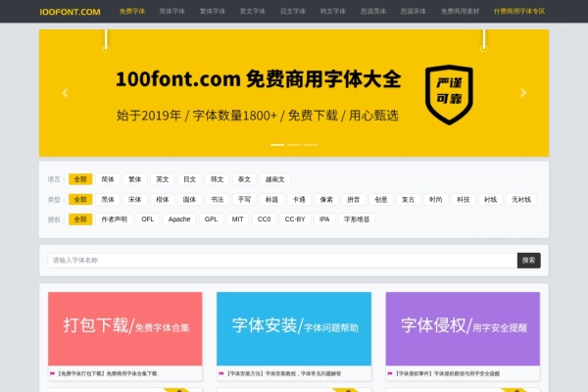The image size is (588, 392).
Task: Filter font type by 时尚
Action: click(436, 200)
